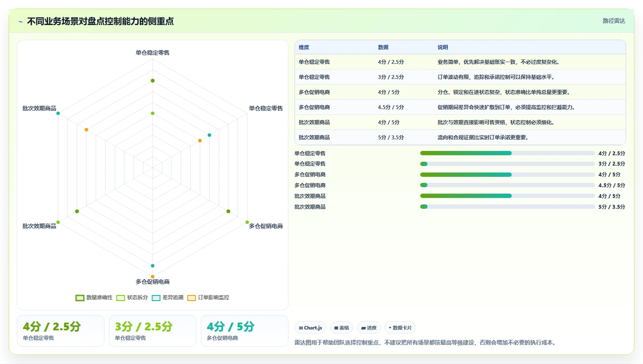
Task: Click progress label 5分 / 3.5分 beside last bar
Action: coord(611,207)
